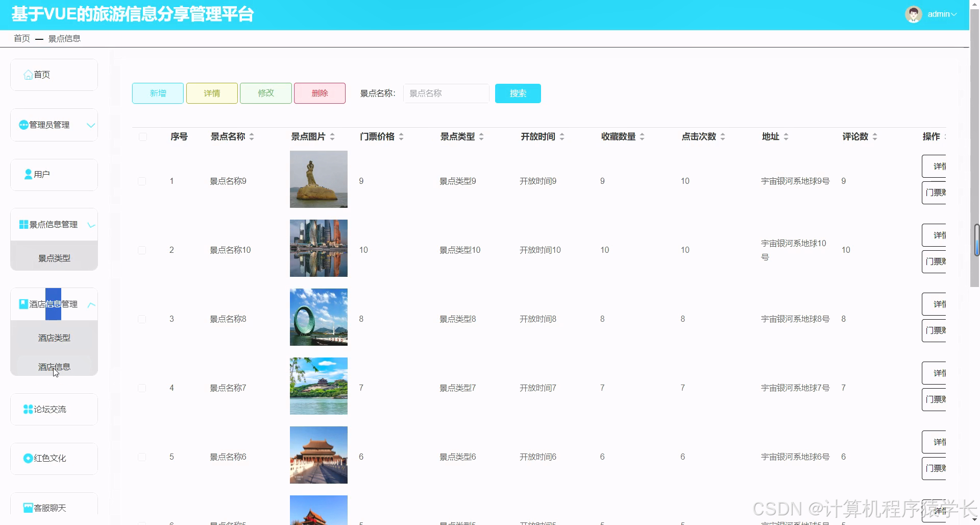Open the admin account dropdown
The image size is (980, 525).
pos(942,14)
